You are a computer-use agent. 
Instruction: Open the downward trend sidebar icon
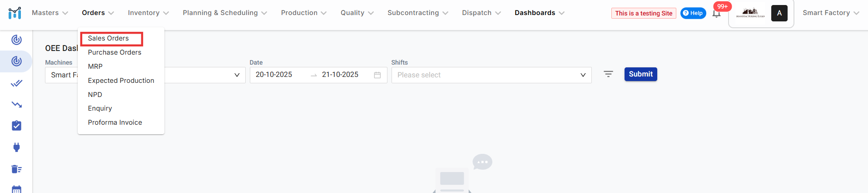click(x=16, y=105)
